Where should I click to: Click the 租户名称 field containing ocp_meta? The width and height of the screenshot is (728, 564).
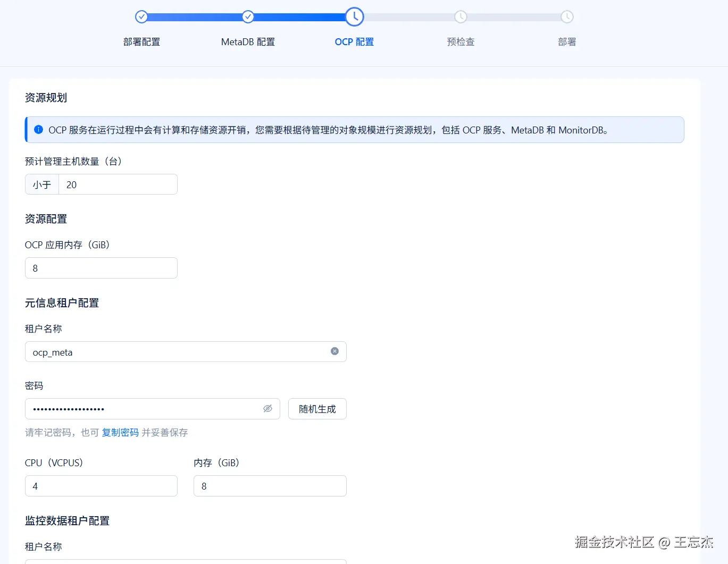(x=186, y=352)
